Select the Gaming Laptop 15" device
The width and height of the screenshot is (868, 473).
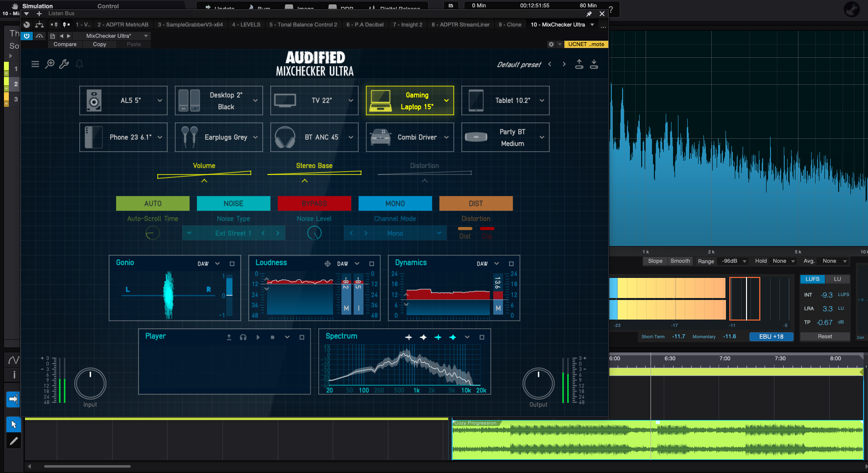410,100
